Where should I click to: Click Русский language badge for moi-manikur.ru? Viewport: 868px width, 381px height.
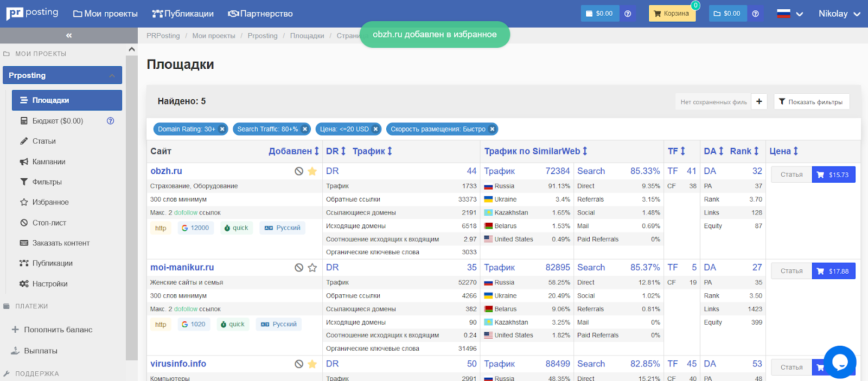pyautogui.click(x=279, y=325)
